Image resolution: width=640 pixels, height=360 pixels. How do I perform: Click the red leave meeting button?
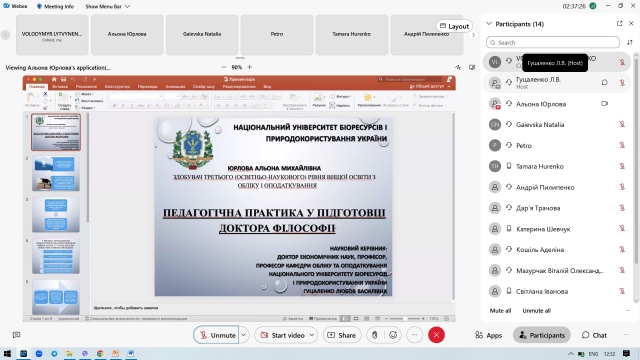(436, 335)
